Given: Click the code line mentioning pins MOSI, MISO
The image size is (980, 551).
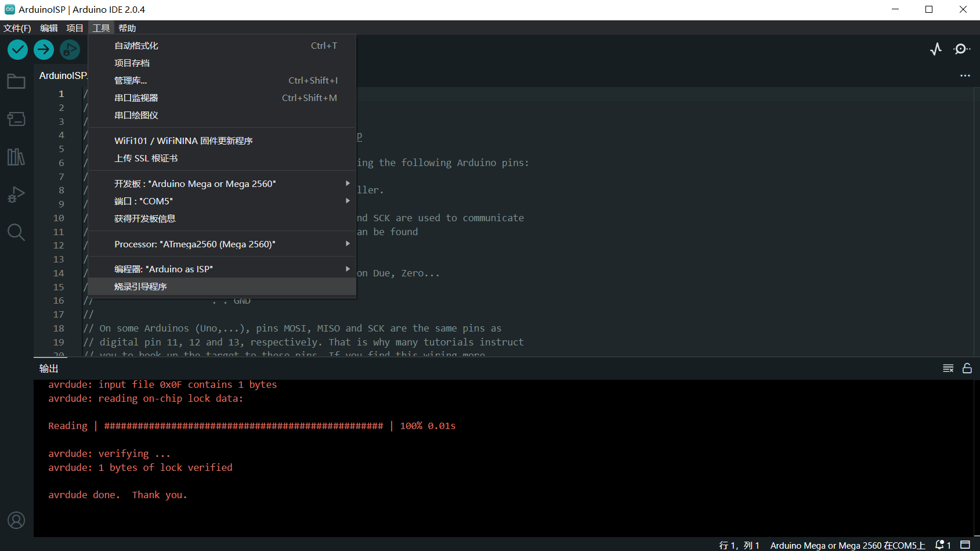Looking at the screenshot, I should (x=292, y=329).
